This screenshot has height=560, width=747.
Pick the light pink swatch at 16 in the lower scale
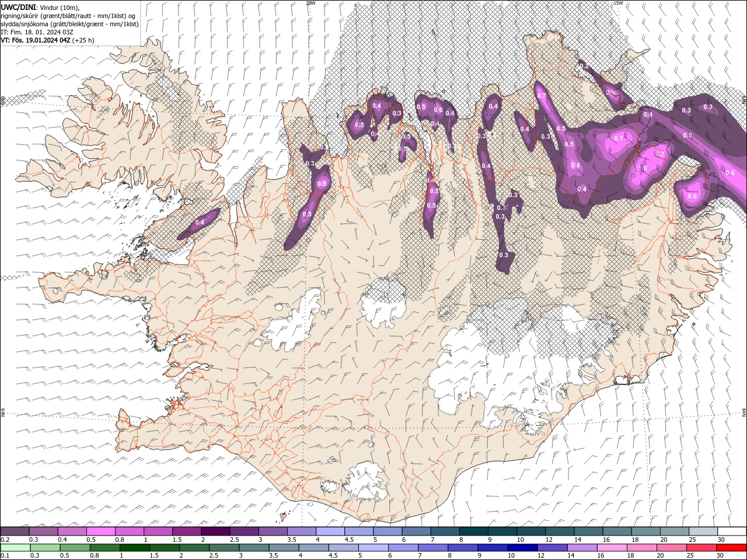612,548
